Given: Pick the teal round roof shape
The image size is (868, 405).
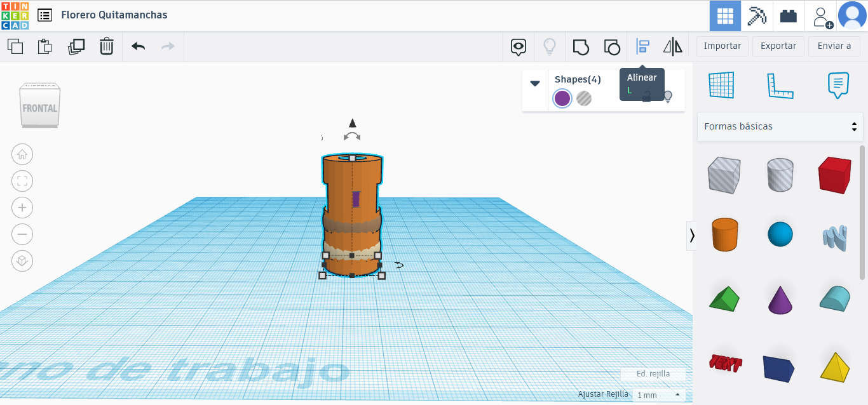Looking at the screenshot, I should click(834, 298).
